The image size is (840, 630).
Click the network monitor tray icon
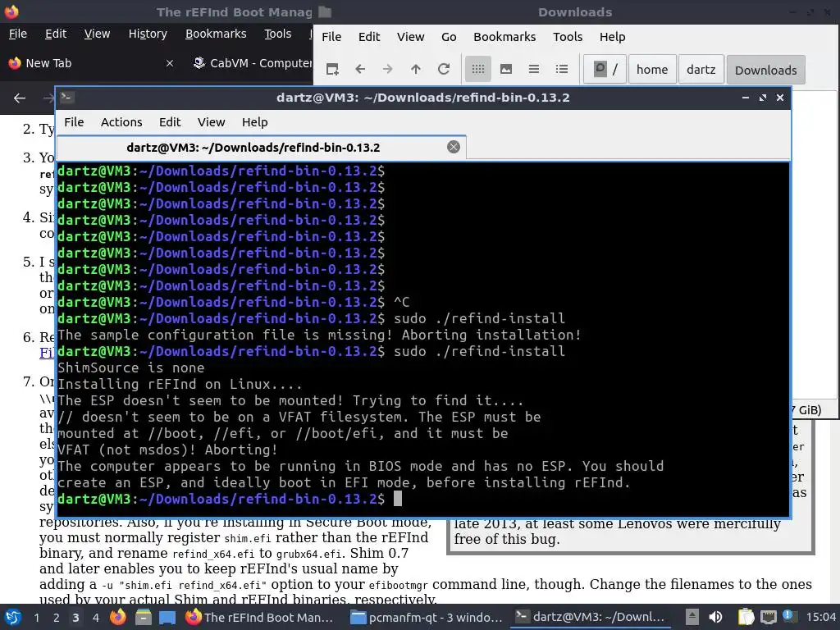768,617
